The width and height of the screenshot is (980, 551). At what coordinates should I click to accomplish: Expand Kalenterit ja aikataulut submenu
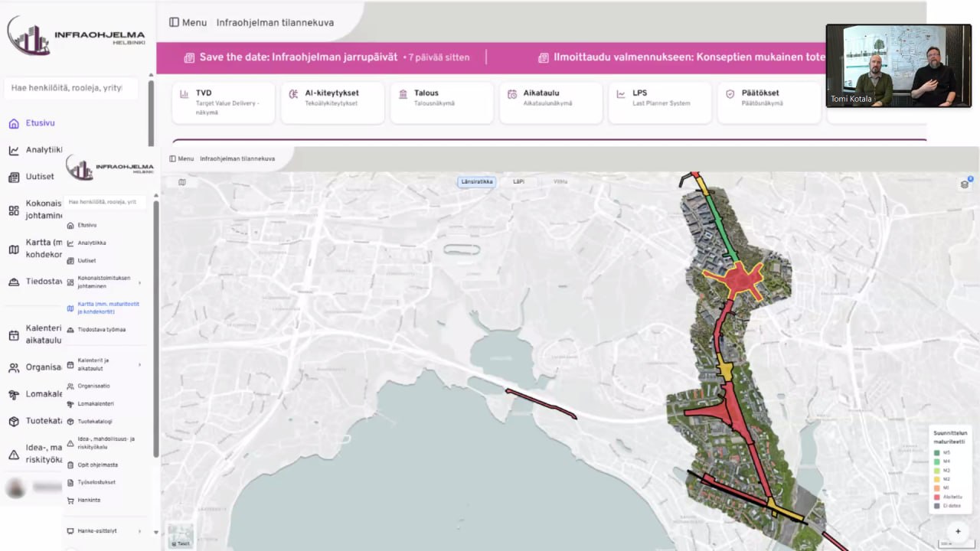pyautogui.click(x=139, y=365)
